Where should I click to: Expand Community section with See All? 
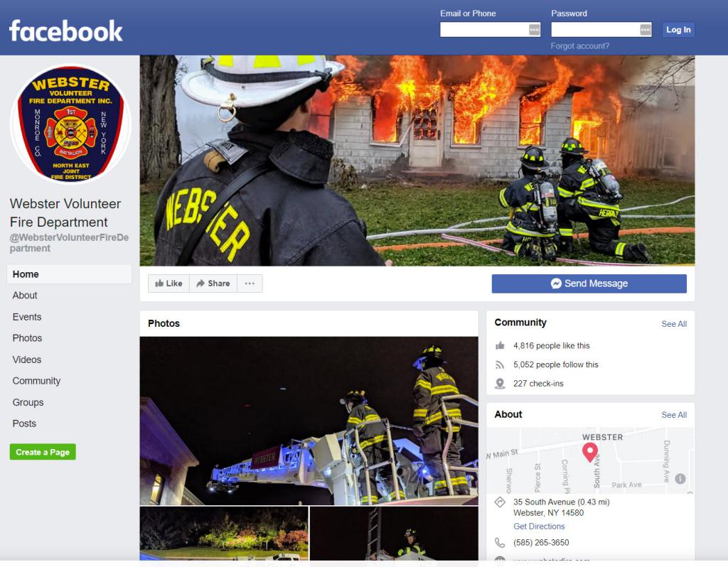tap(674, 324)
